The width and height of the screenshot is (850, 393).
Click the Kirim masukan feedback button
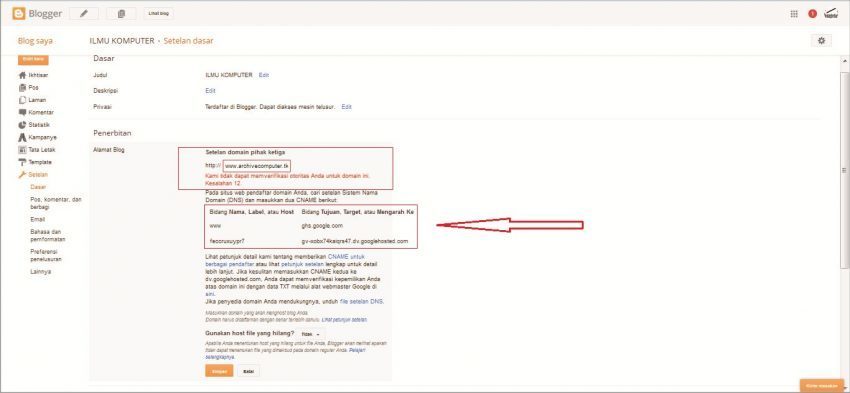pyautogui.click(x=822, y=385)
